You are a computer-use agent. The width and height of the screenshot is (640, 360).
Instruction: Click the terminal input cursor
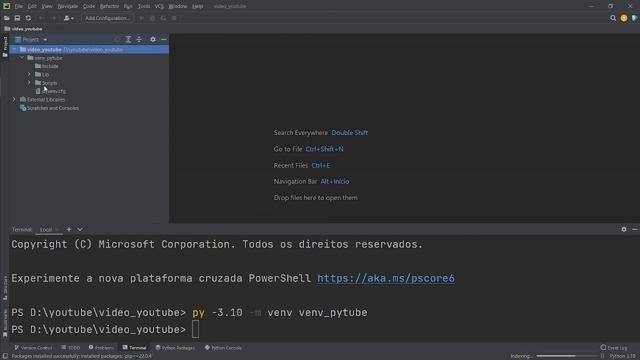(196, 329)
